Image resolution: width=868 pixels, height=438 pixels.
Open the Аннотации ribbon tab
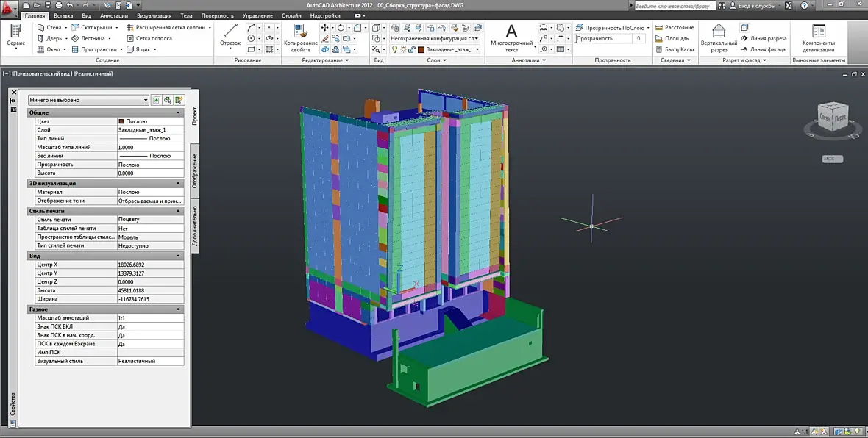pos(113,15)
